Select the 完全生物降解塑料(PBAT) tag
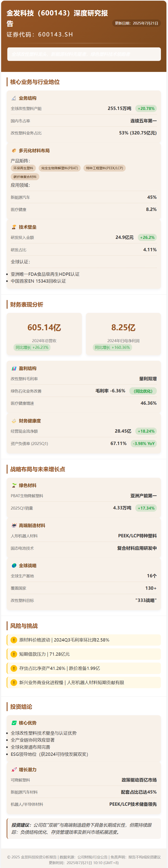Image resolution: width=168 pixels, height=868 pixels. tap(59, 168)
